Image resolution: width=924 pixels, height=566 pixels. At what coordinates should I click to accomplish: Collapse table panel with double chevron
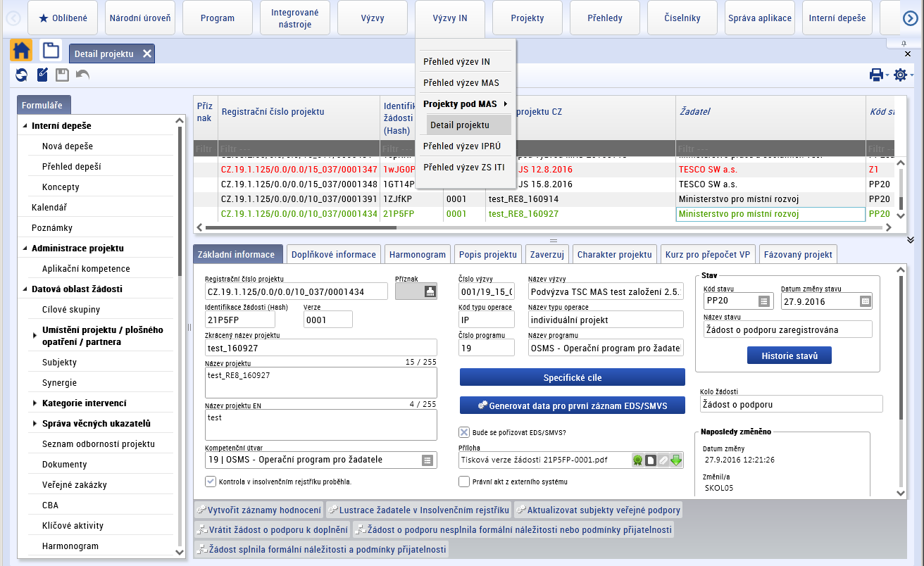click(911, 240)
